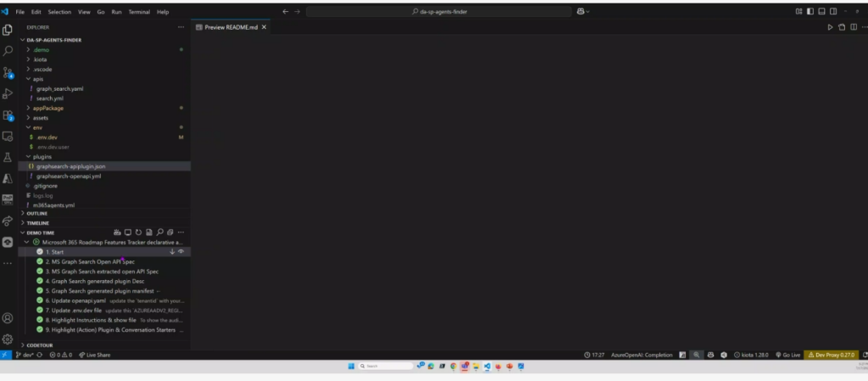
Task: Open Customize Layout button in title bar
Action: click(798, 12)
